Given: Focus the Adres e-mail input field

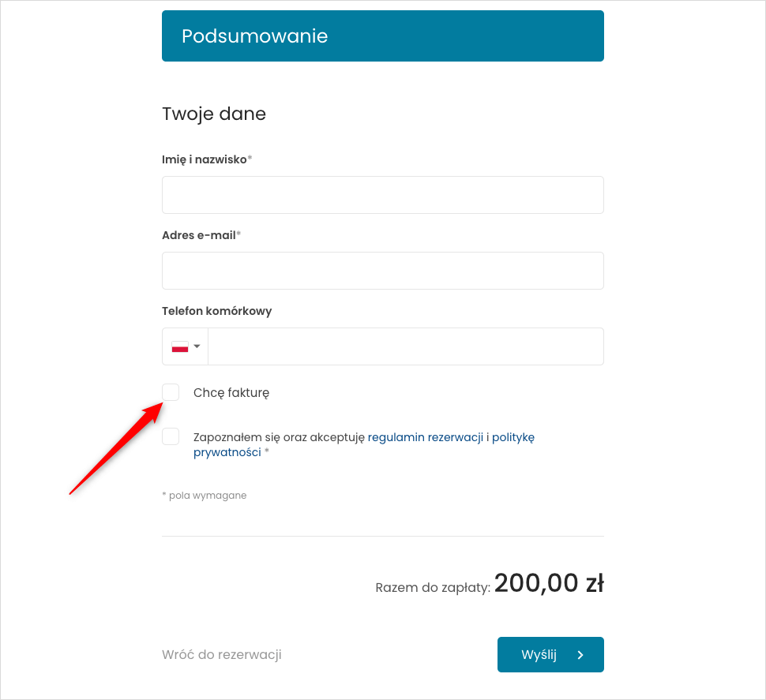Looking at the screenshot, I should coord(383,271).
